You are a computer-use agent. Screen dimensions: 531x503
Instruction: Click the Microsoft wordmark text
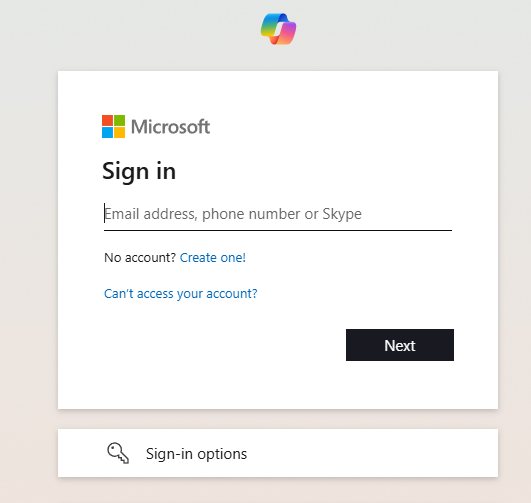[x=170, y=127]
